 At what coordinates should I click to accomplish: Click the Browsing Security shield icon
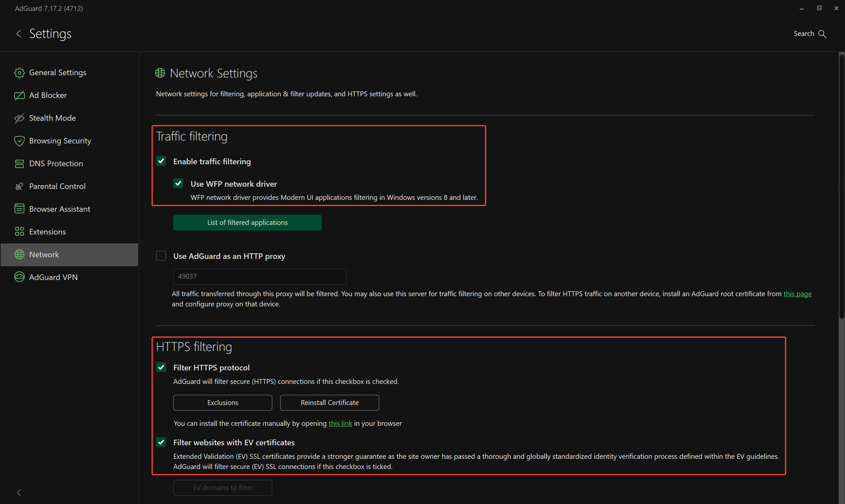(x=19, y=141)
